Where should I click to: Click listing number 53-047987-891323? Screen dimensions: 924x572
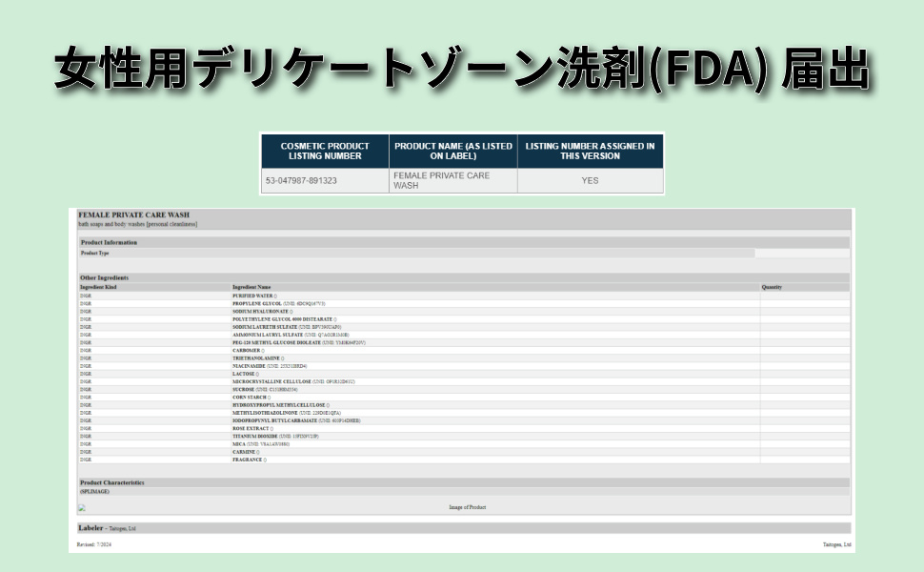pos(304,180)
